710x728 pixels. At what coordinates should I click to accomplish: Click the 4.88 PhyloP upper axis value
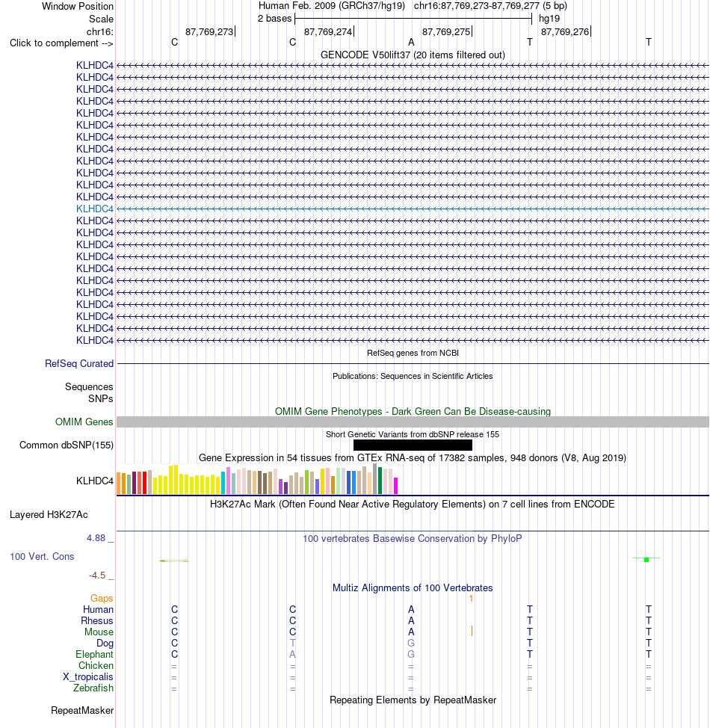[96, 538]
